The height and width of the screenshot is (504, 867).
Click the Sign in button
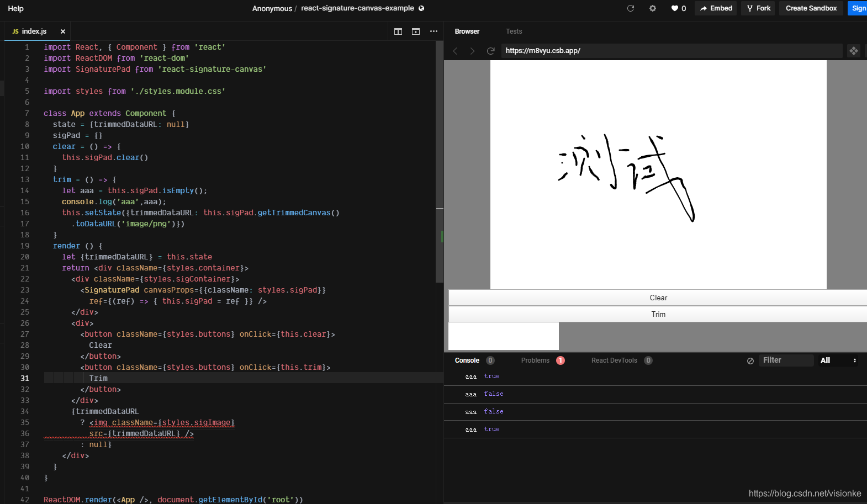858,8
